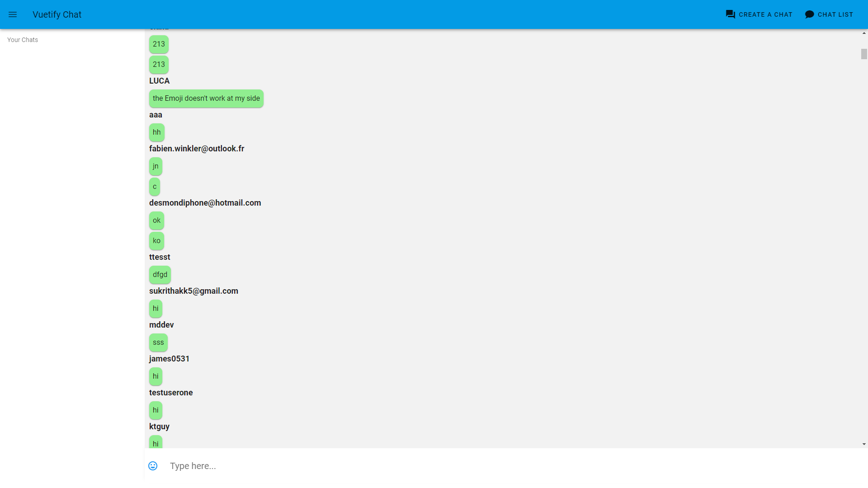Click the sukrithakk5@gmail.com username
868x488 pixels.
[193, 291]
